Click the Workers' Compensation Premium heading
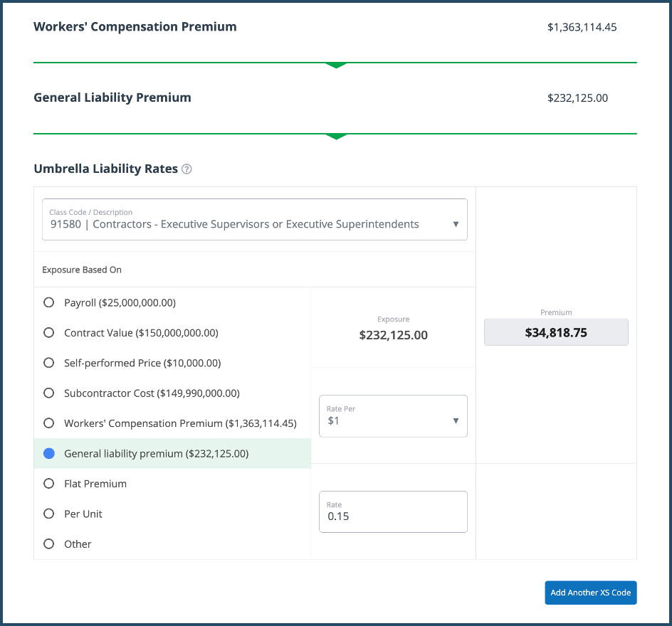Image resolution: width=672 pixels, height=626 pixels. click(x=135, y=27)
